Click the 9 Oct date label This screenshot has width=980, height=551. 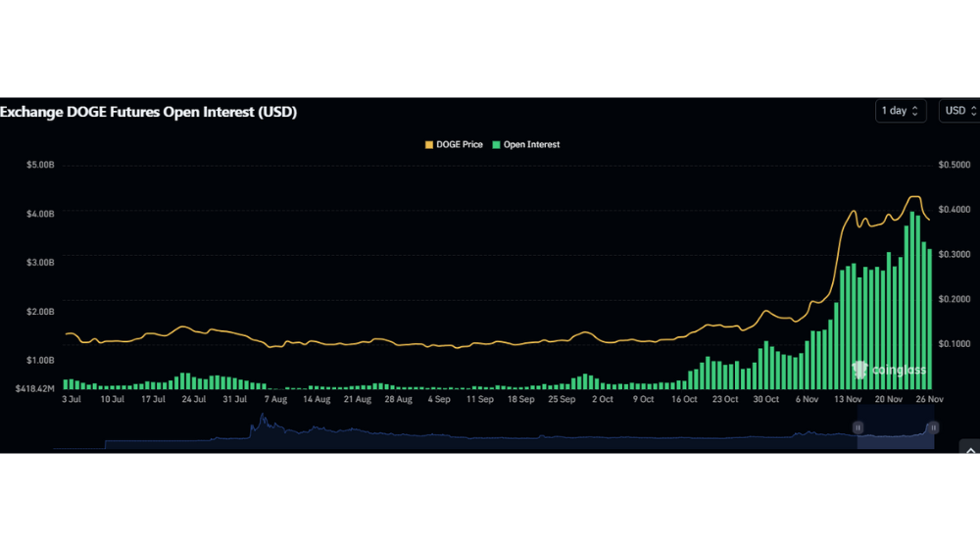[643, 399]
